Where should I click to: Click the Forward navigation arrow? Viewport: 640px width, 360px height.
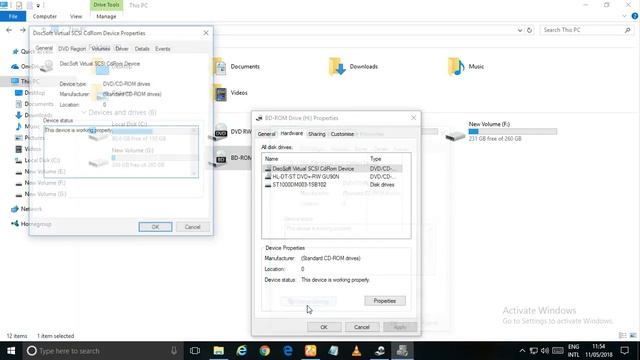pyautogui.click(x=23, y=30)
